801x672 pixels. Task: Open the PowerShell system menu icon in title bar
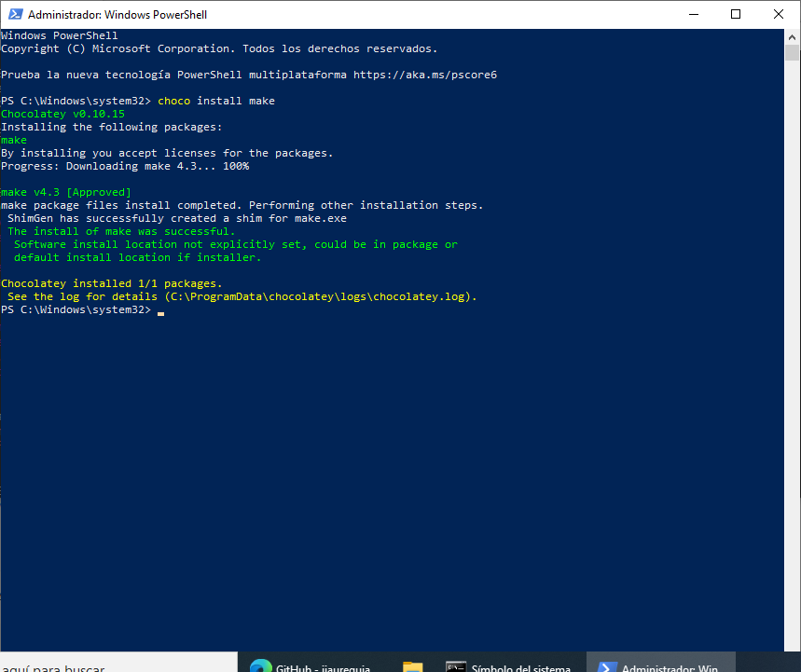16,14
